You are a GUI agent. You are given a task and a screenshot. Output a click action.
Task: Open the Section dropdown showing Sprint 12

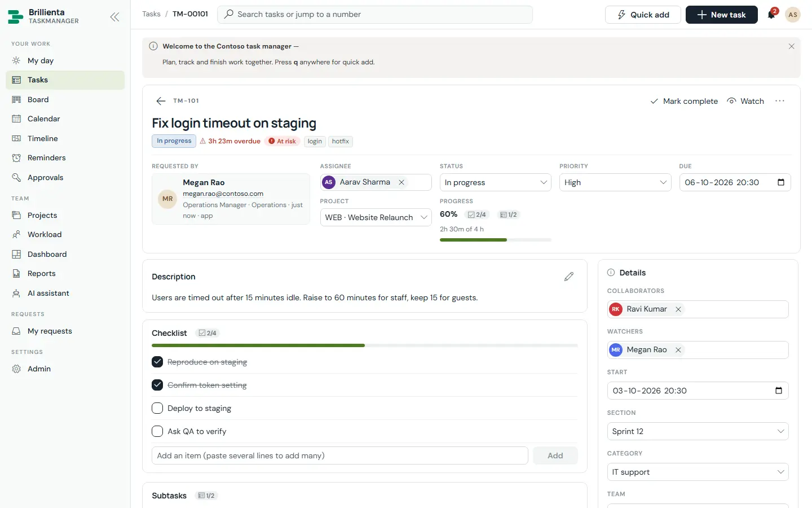coord(698,431)
